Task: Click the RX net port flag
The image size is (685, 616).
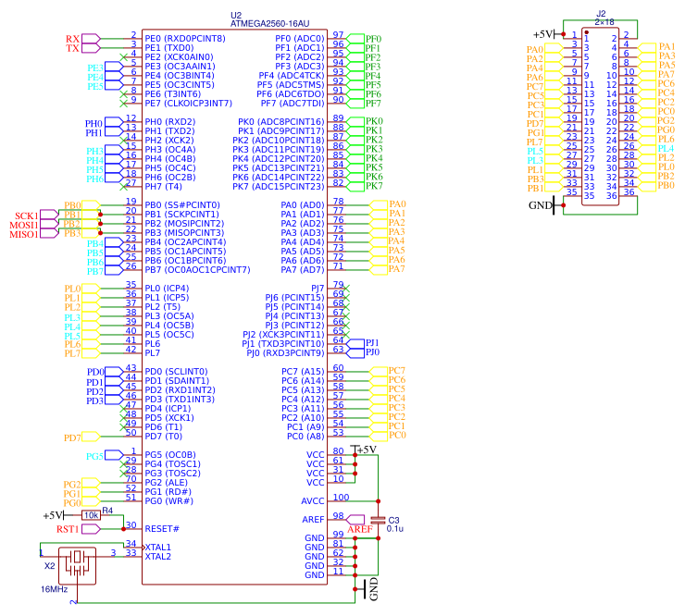Action: [91, 39]
